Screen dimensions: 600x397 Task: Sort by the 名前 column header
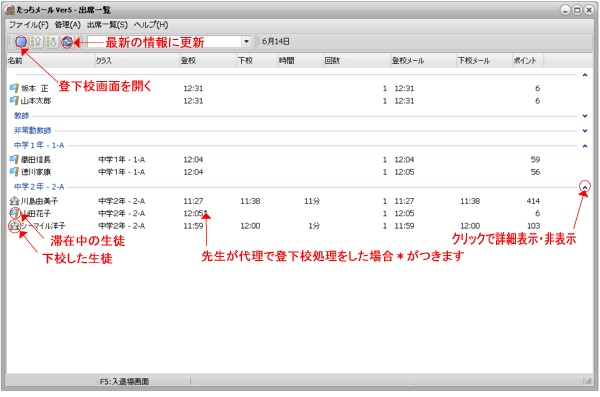tap(51, 60)
